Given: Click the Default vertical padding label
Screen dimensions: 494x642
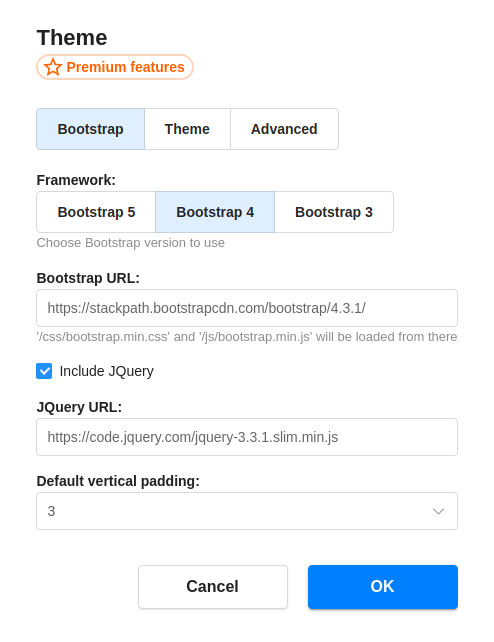Looking at the screenshot, I should 118,481.
